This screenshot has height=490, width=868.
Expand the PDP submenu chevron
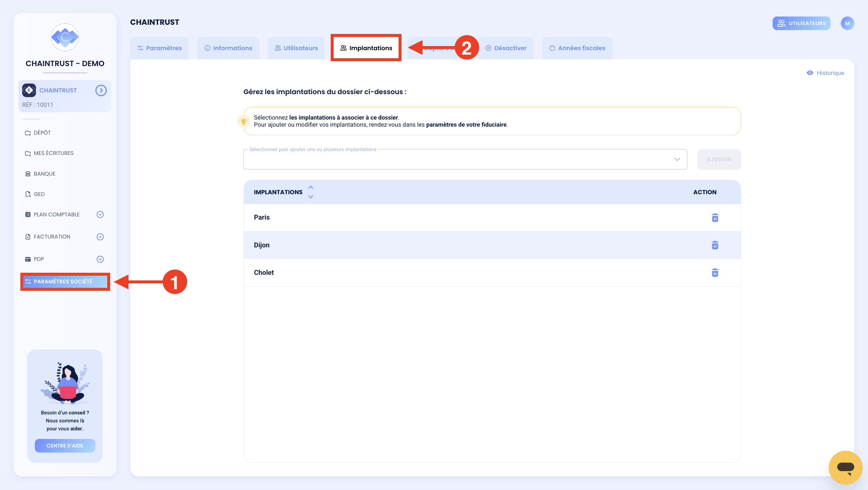pos(100,259)
